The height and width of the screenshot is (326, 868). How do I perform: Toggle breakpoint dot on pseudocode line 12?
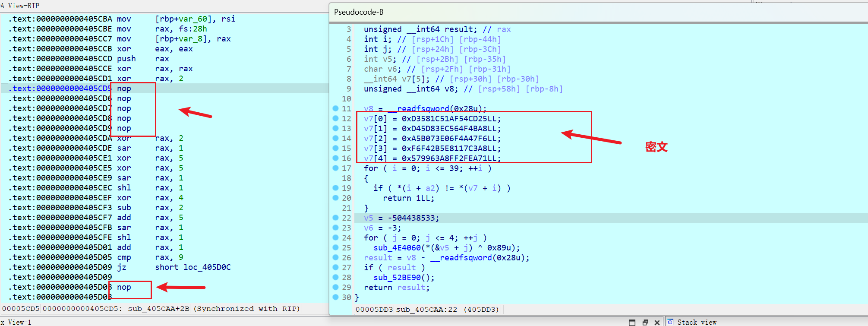[335, 118]
